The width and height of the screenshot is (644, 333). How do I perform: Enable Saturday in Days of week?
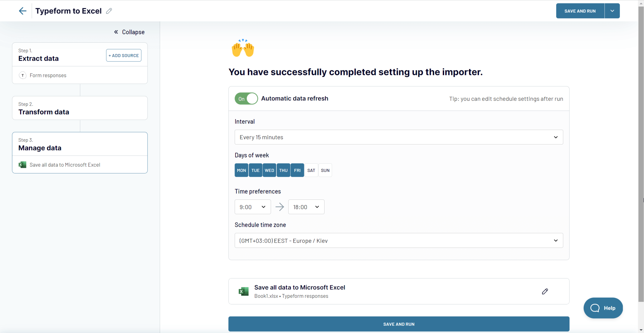coord(311,170)
